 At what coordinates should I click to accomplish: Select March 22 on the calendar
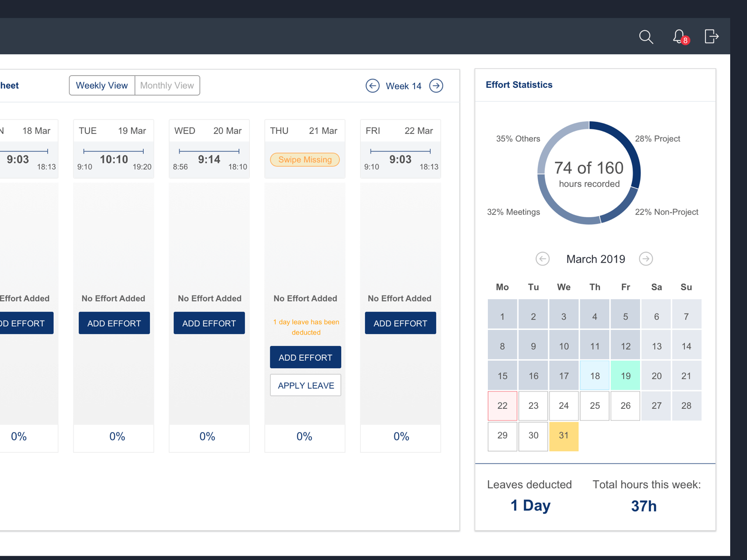tap(502, 406)
